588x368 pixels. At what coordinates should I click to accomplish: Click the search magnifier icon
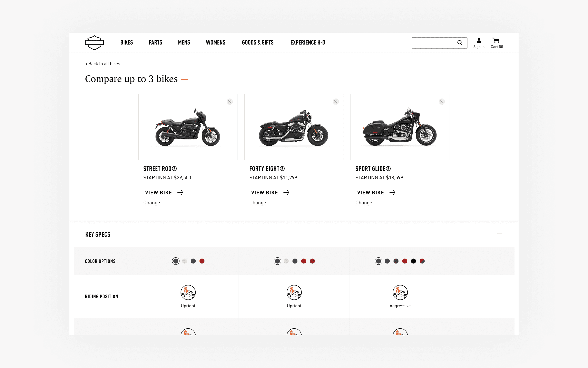point(460,43)
